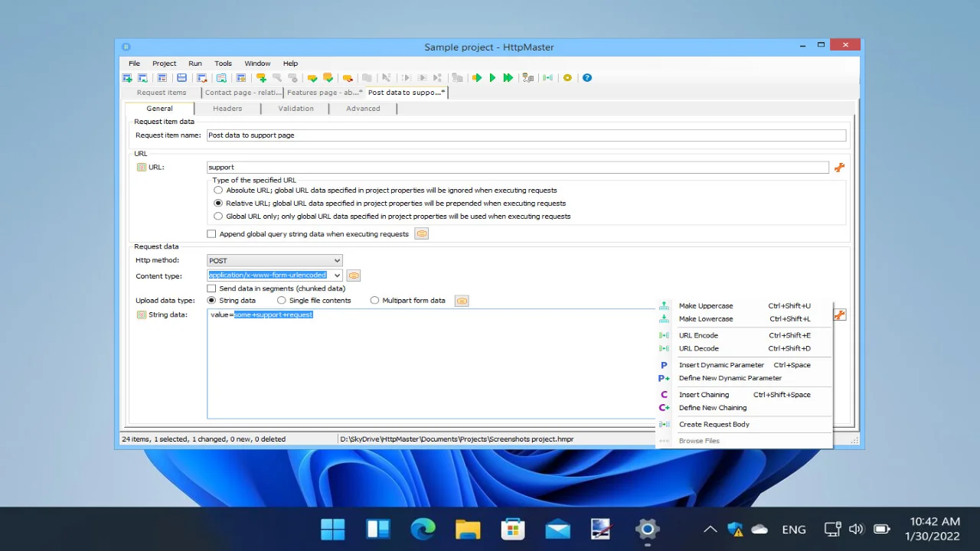This screenshot has width=980, height=551.
Task: Open Windows Start button on taskbar
Action: pyautogui.click(x=333, y=529)
